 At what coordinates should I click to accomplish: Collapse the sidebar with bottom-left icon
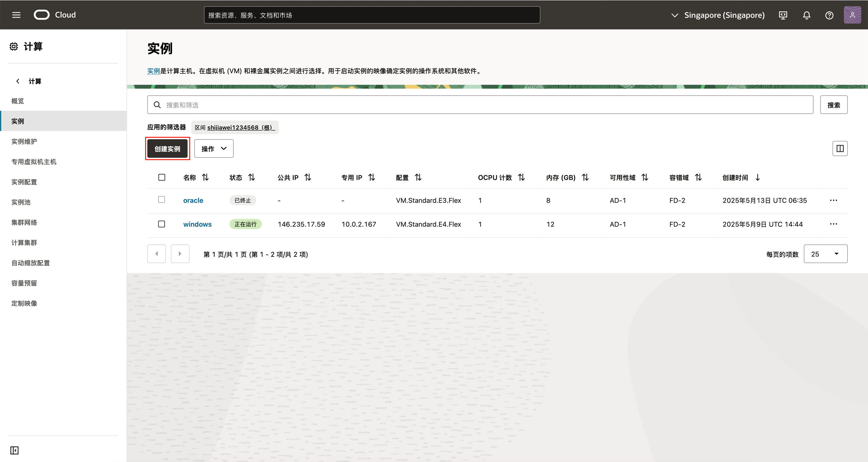click(14, 450)
